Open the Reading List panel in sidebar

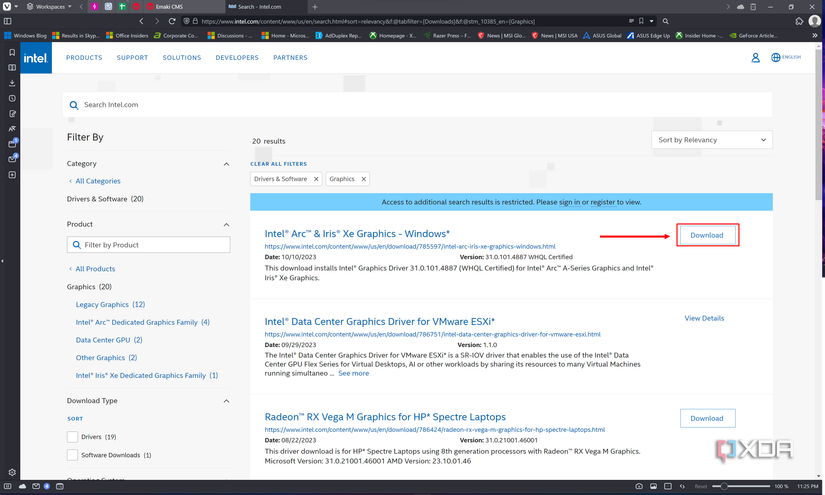[12, 67]
